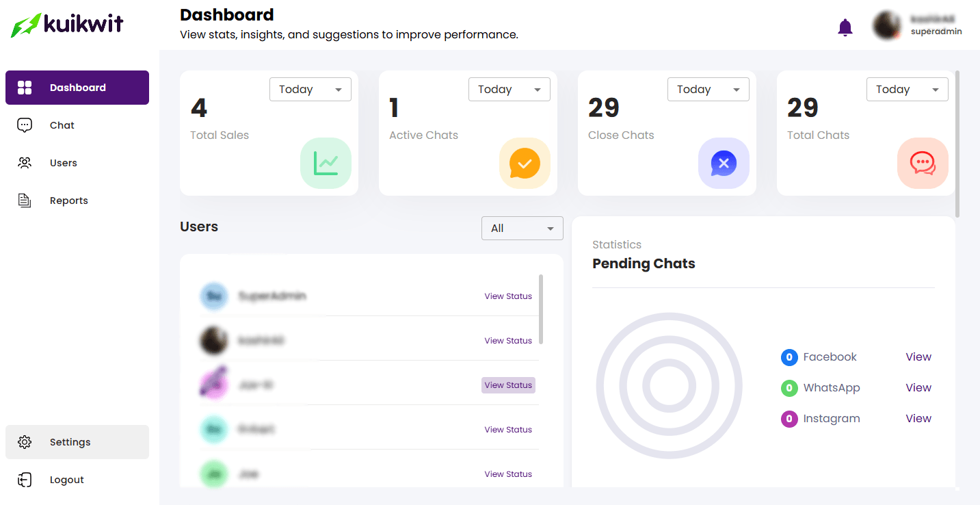Click the Close Chats X bubble icon

click(724, 163)
